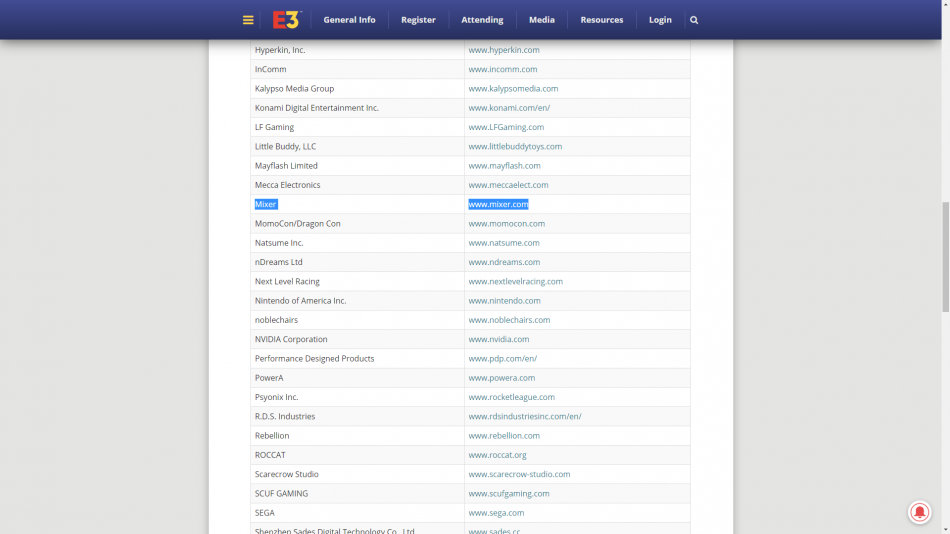Click the Little Buddy, LLC cell
The height and width of the screenshot is (534, 950).
click(357, 147)
